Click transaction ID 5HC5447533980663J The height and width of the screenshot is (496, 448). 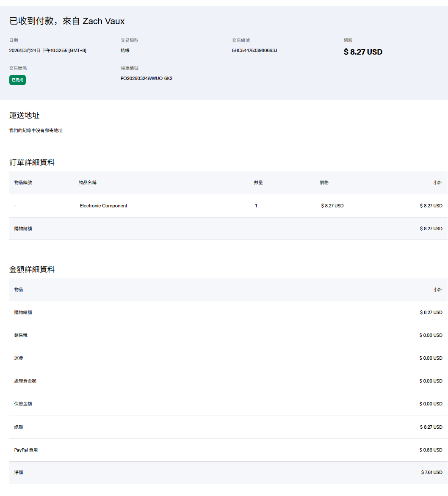click(254, 50)
